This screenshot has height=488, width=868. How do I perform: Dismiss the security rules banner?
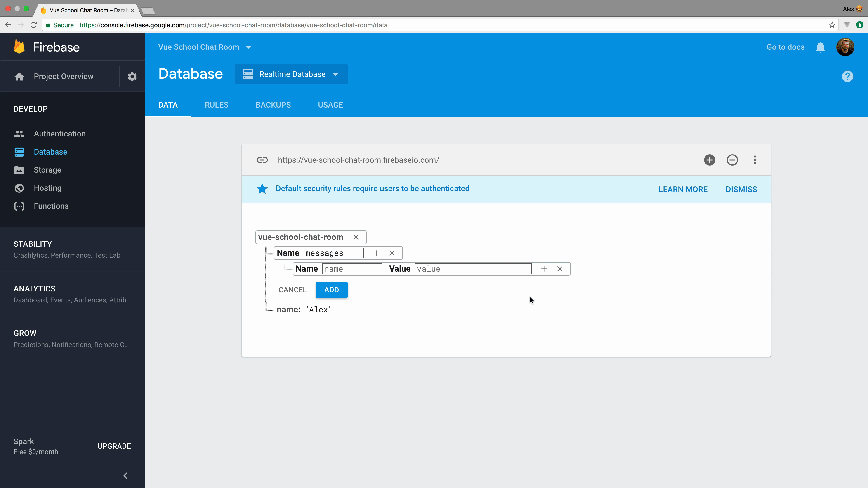pyautogui.click(x=741, y=189)
